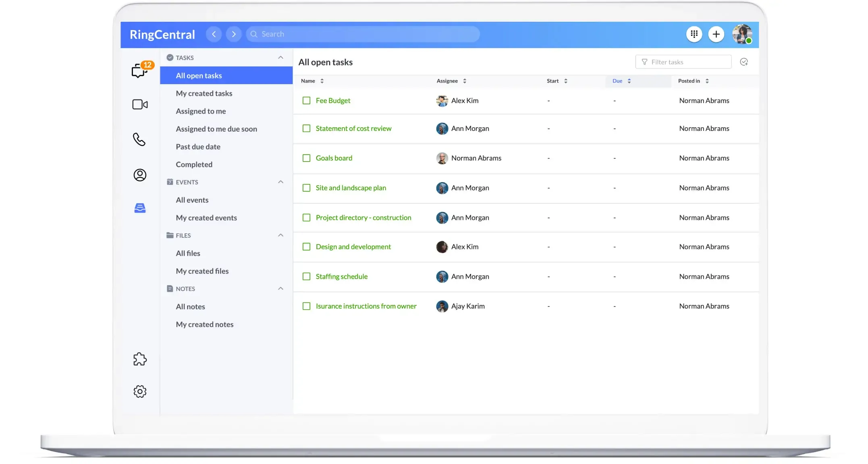
Task: Open the dial pad icon
Action: [694, 34]
